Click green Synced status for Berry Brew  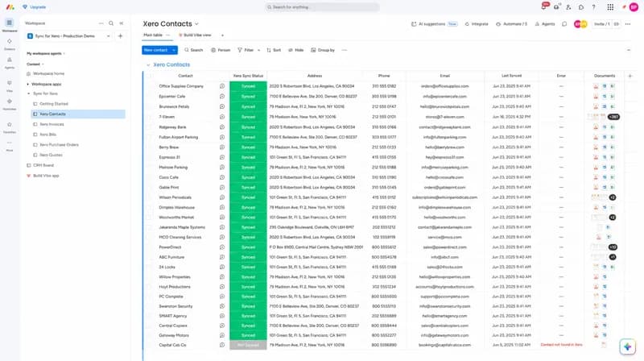248,147
